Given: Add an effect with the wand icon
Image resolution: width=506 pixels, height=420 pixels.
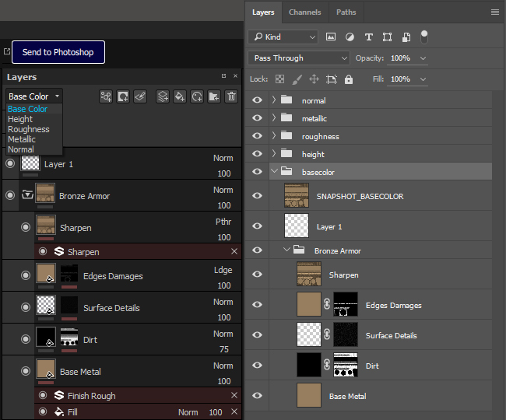Looking at the screenshot, I should pyautogui.click(x=106, y=96).
